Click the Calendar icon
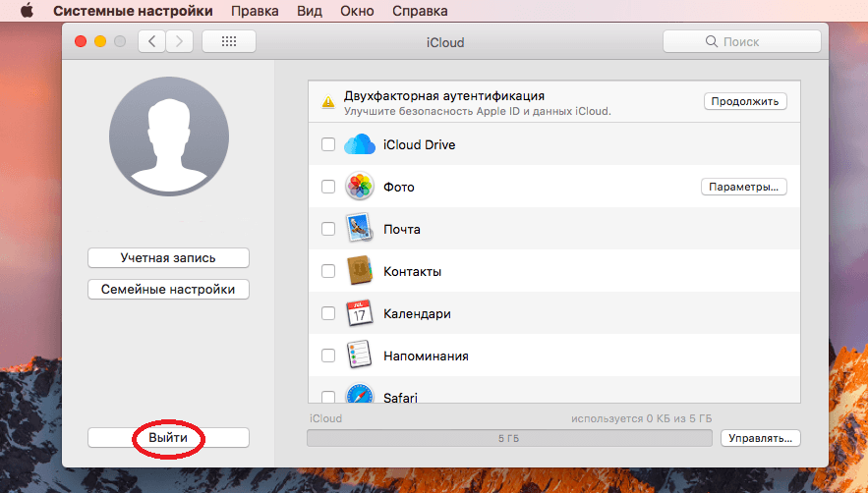Screen dimensions: 868x493 point(358,313)
